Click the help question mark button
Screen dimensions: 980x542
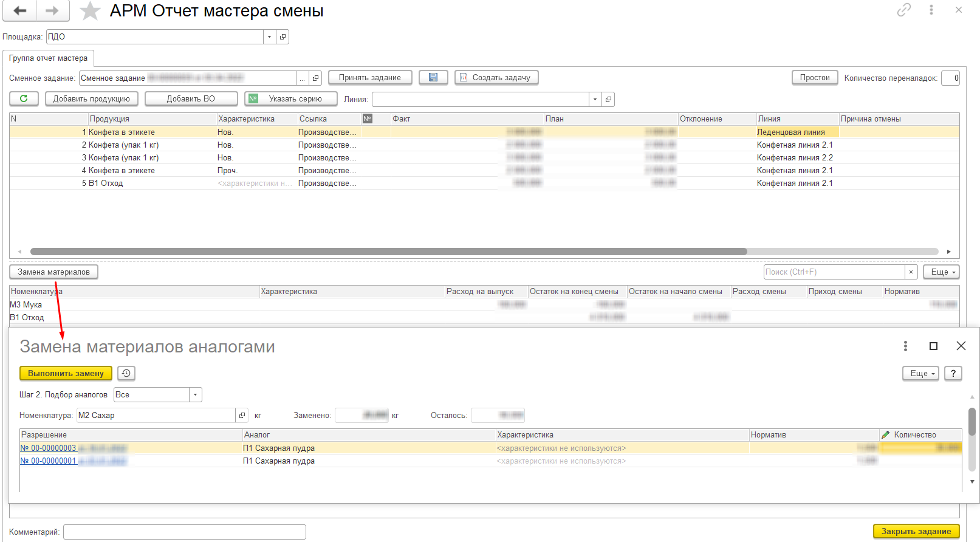(953, 373)
